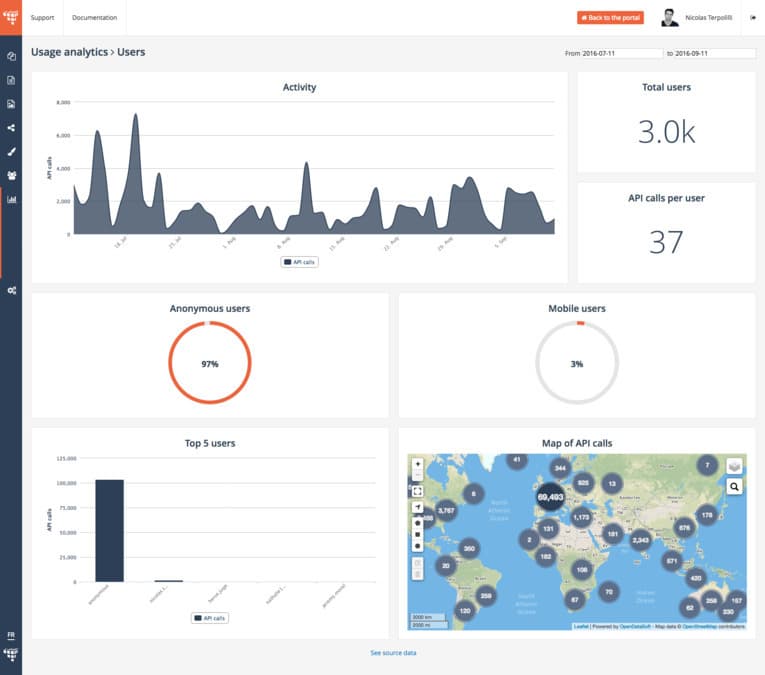
Task: Toggle API calls legend in Top 5 users
Action: (x=210, y=618)
